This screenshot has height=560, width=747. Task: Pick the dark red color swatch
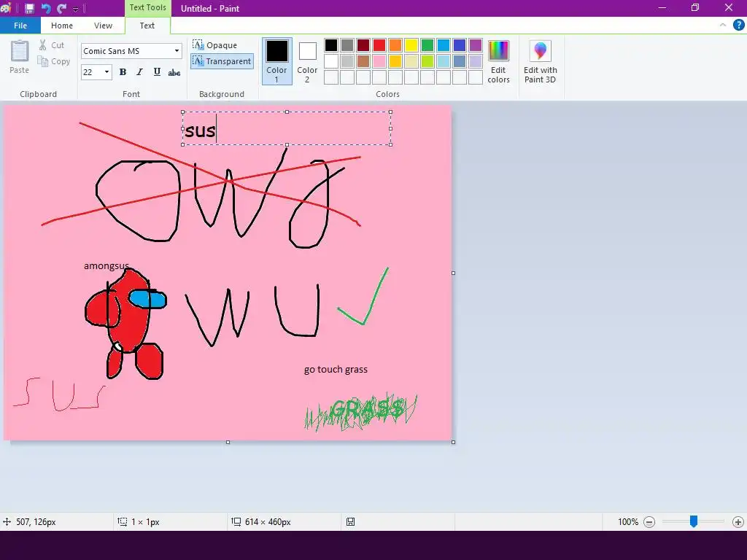pos(363,45)
